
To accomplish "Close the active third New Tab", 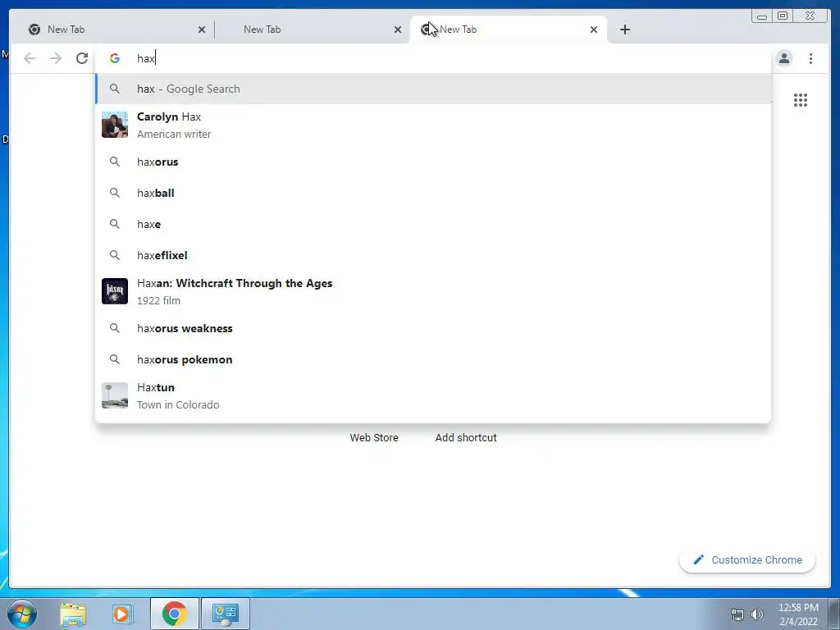I will click(594, 30).
